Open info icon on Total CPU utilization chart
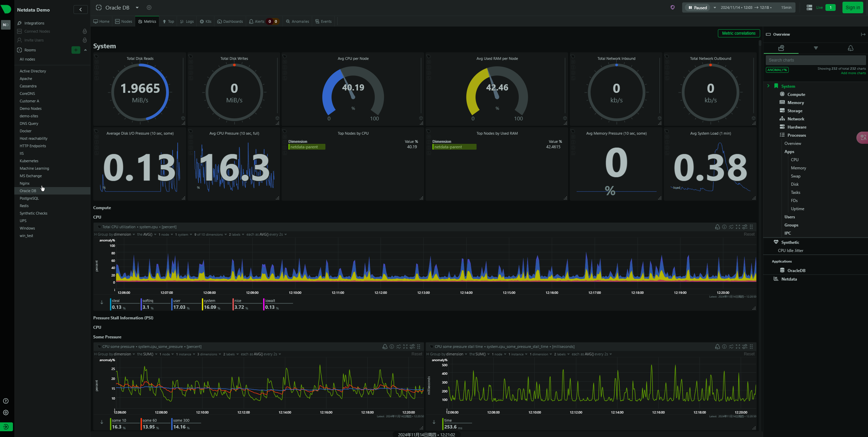 [724, 227]
